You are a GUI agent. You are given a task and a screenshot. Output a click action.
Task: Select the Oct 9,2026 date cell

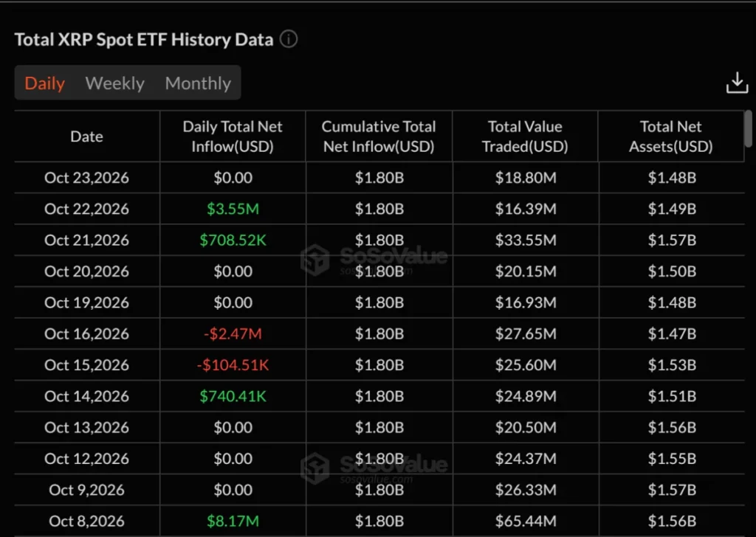click(x=87, y=490)
